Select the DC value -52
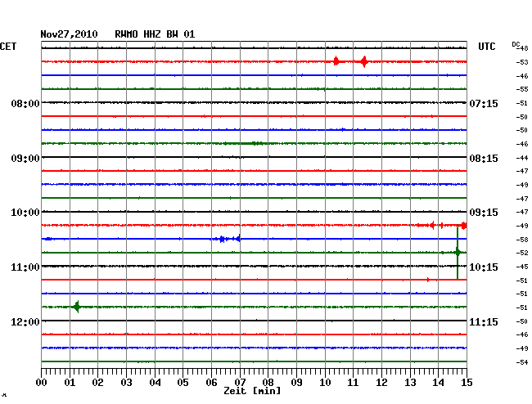The width and height of the screenshot is (532, 404). point(522,253)
